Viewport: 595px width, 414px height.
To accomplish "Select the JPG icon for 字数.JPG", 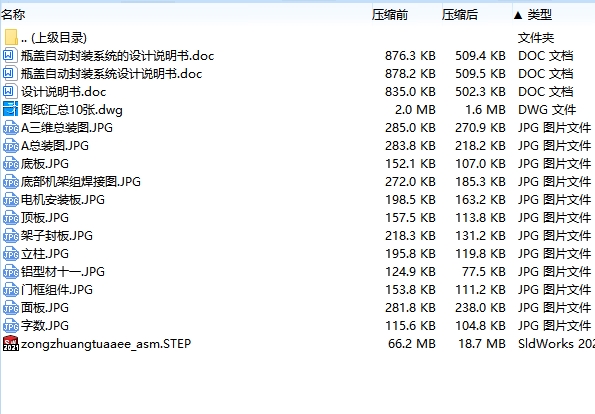I will point(10,326).
